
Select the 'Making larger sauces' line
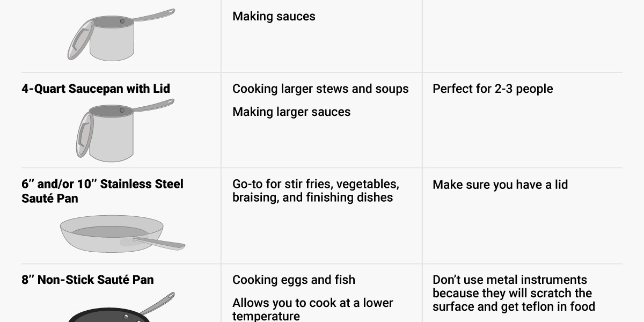(291, 112)
